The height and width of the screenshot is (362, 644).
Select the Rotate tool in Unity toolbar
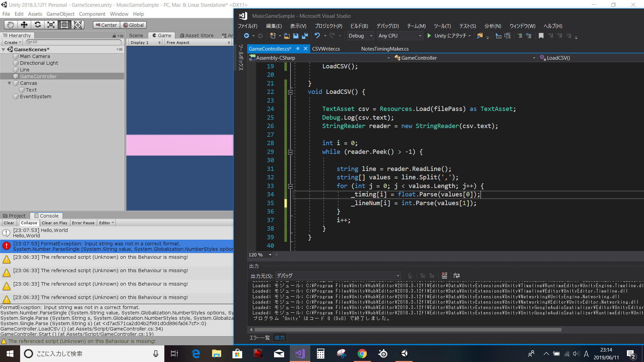(x=38, y=25)
